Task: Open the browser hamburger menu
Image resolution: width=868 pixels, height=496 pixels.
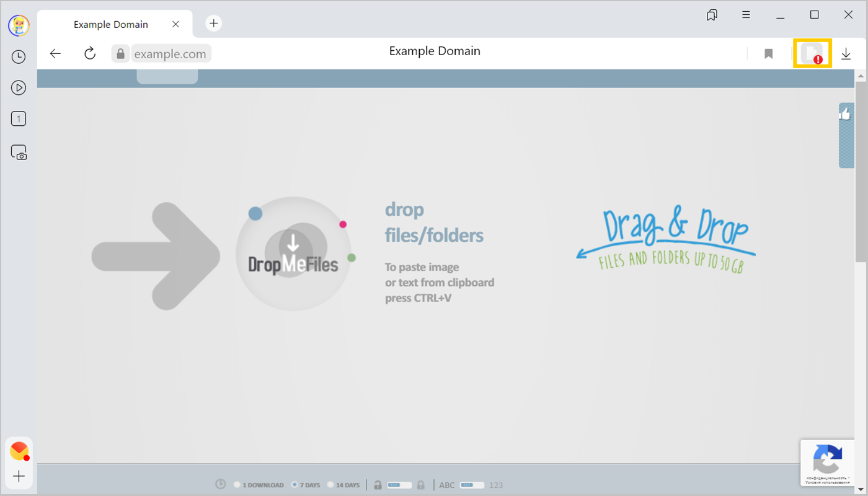Action: click(x=746, y=15)
